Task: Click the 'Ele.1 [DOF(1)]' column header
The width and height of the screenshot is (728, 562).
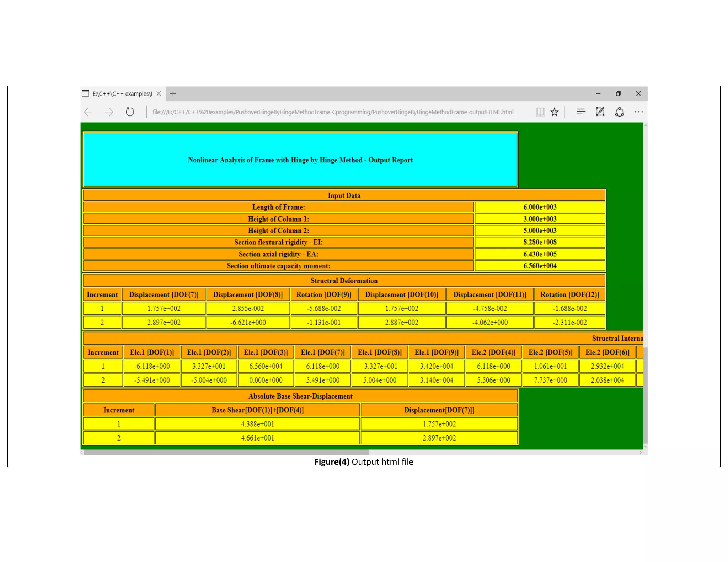Action: [152, 353]
